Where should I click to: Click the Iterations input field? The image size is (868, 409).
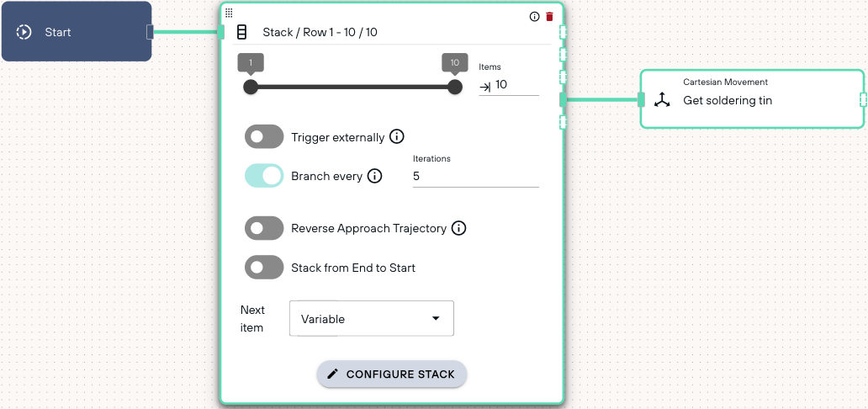(475, 177)
